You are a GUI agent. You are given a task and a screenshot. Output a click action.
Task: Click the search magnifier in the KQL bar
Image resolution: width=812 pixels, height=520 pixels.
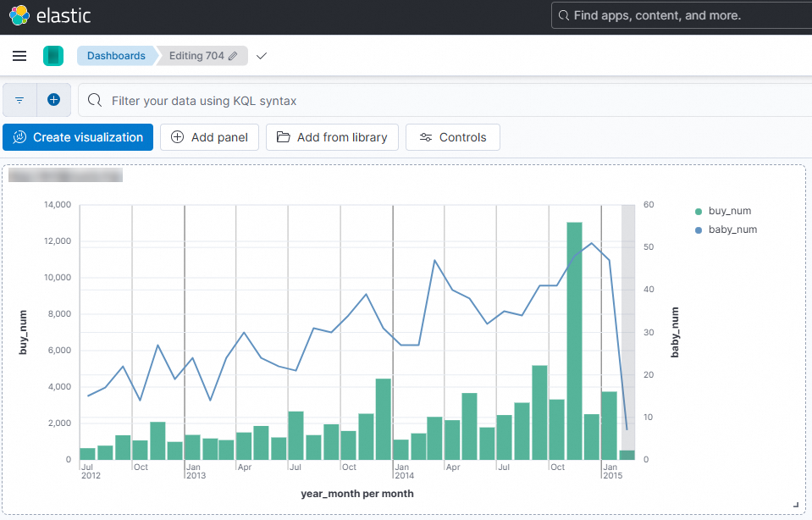tap(96, 101)
